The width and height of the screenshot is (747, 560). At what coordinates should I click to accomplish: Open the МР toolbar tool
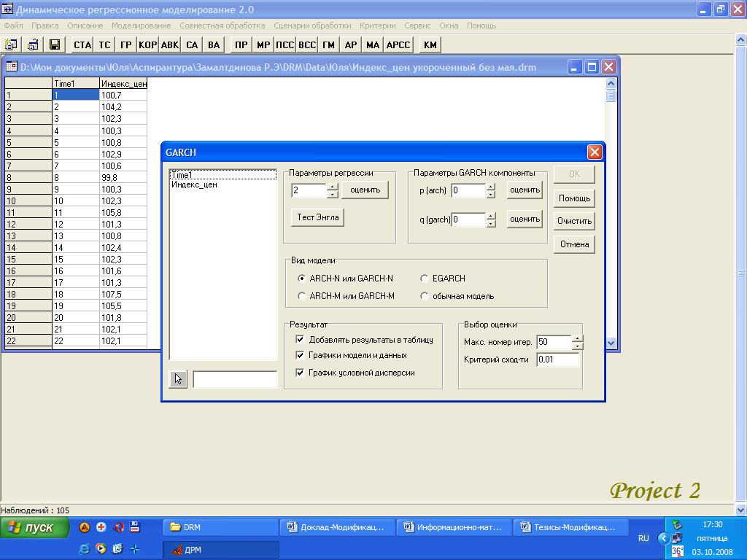click(263, 44)
